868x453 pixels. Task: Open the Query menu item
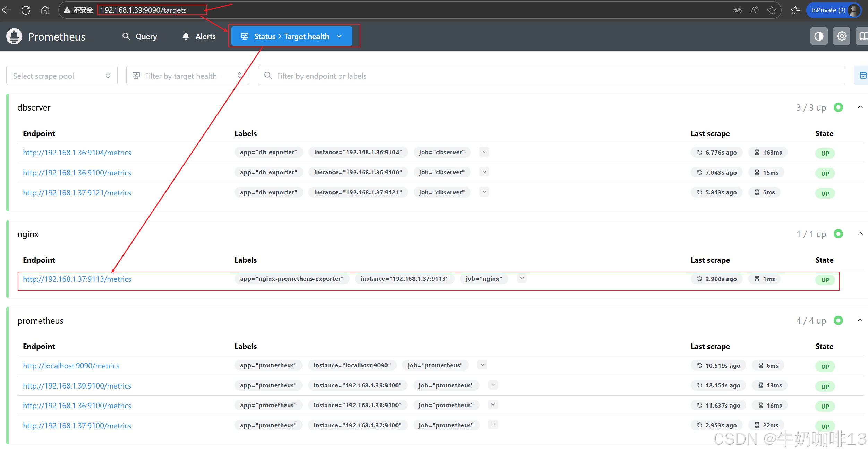(x=140, y=36)
